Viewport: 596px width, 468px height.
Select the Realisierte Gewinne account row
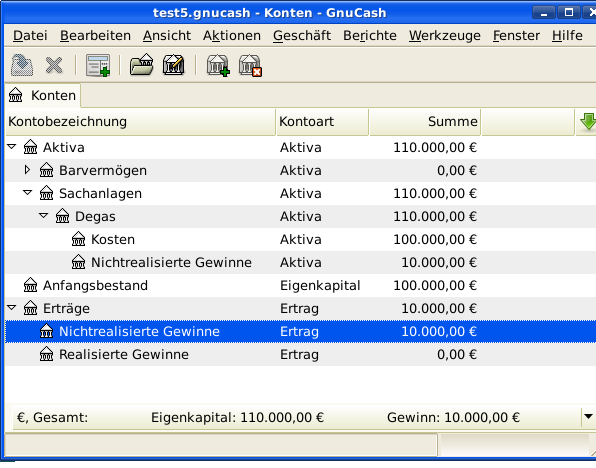point(300,354)
